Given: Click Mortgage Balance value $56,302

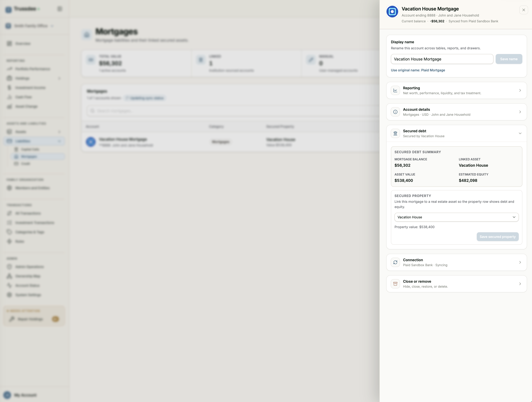Looking at the screenshot, I should click(402, 165).
